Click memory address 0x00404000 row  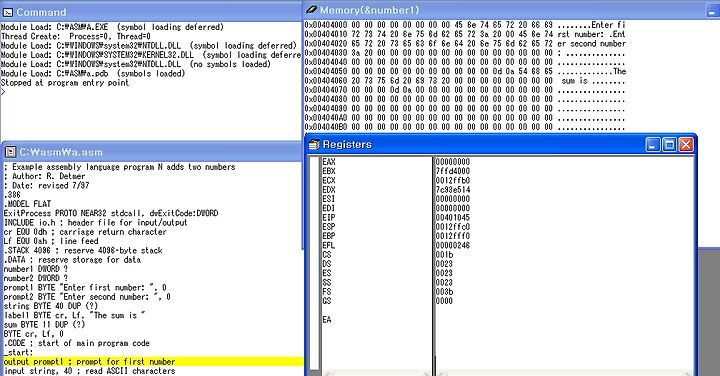[465, 25]
